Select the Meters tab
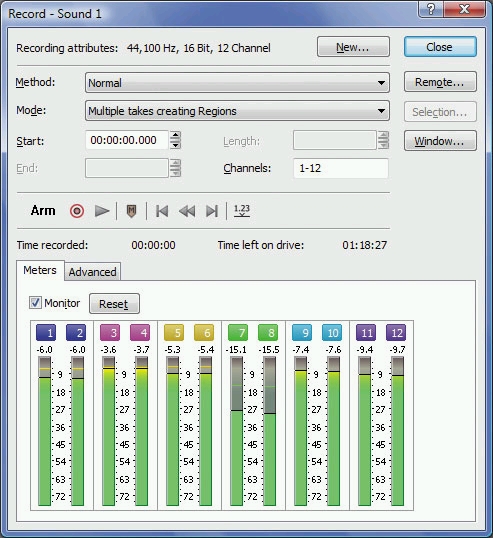The width and height of the screenshot is (493, 538). tap(40, 270)
